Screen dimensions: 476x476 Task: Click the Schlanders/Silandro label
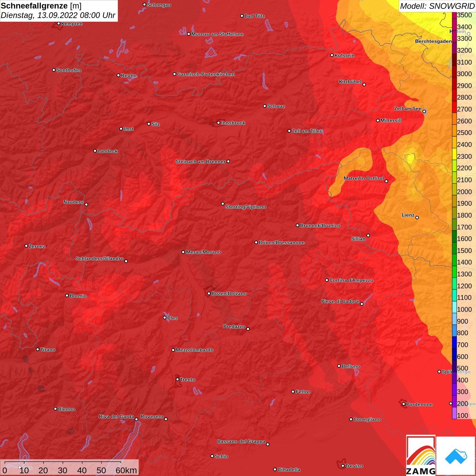(x=100, y=258)
